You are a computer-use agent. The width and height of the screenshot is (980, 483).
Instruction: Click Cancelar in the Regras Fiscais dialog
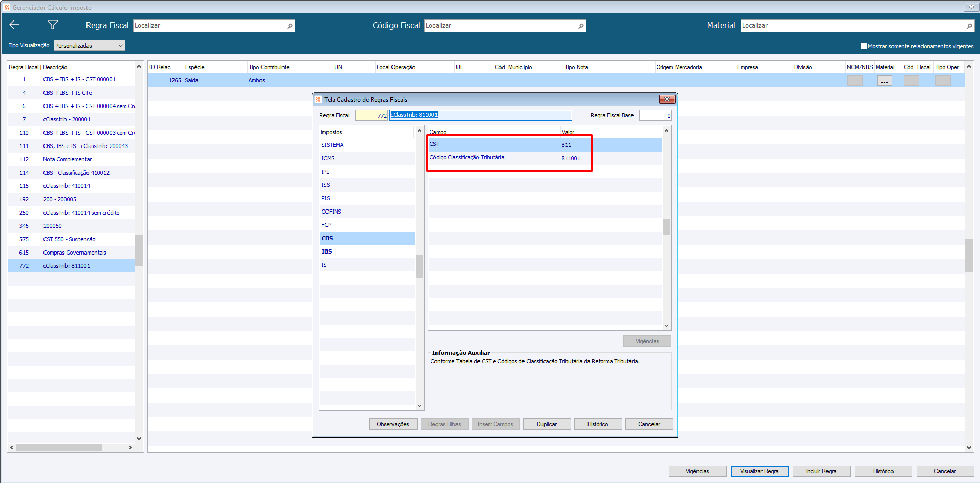tap(649, 424)
